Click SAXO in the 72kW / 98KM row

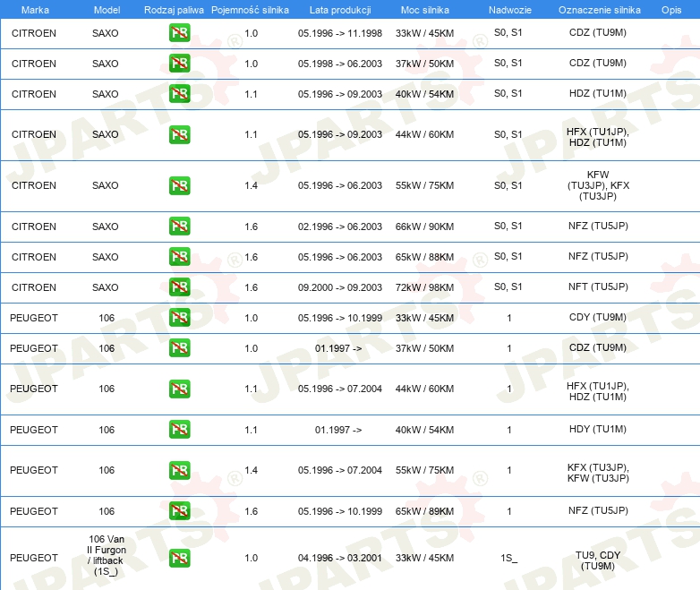point(106,287)
